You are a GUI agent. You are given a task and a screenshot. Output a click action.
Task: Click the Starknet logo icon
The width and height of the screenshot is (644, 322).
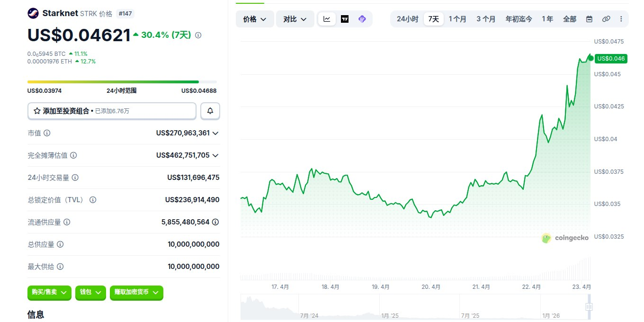(x=33, y=13)
